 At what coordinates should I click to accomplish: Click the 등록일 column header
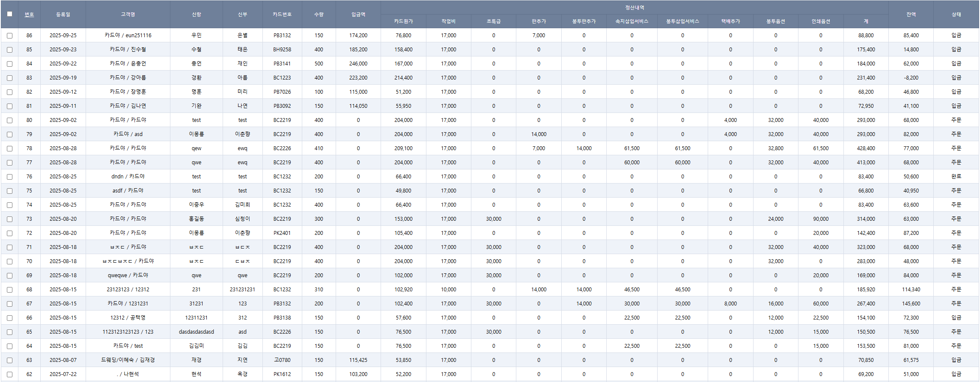tap(63, 15)
